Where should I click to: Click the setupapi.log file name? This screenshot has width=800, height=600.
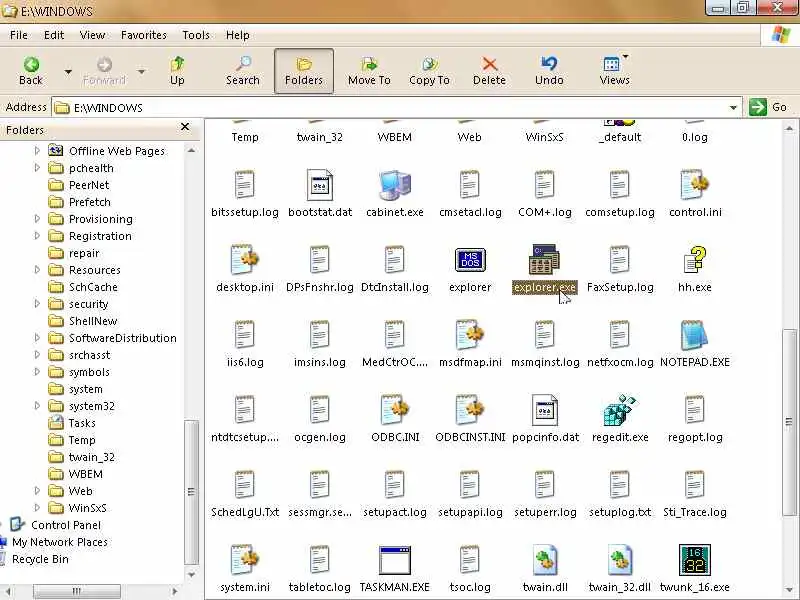click(x=470, y=512)
